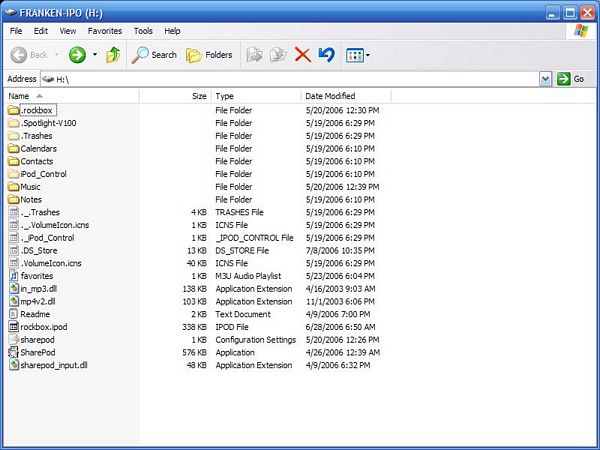The height and width of the screenshot is (450, 600).
Task: Select the .Spotlight-V100 folder icon
Action: click(x=14, y=123)
